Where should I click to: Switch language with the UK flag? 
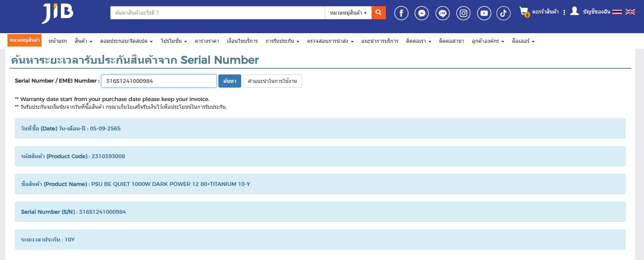click(x=630, y=12)
